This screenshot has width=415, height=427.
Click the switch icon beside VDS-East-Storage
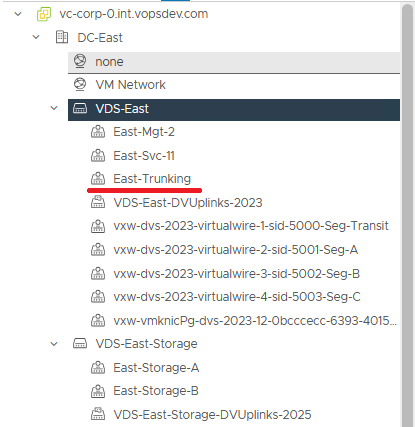click(80, 343)
